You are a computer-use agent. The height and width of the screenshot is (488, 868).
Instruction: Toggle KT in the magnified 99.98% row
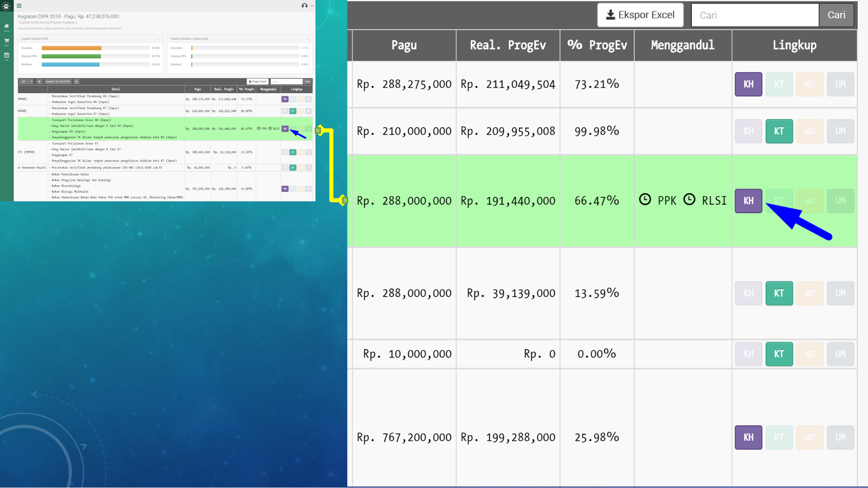click(x=779, y=131)
